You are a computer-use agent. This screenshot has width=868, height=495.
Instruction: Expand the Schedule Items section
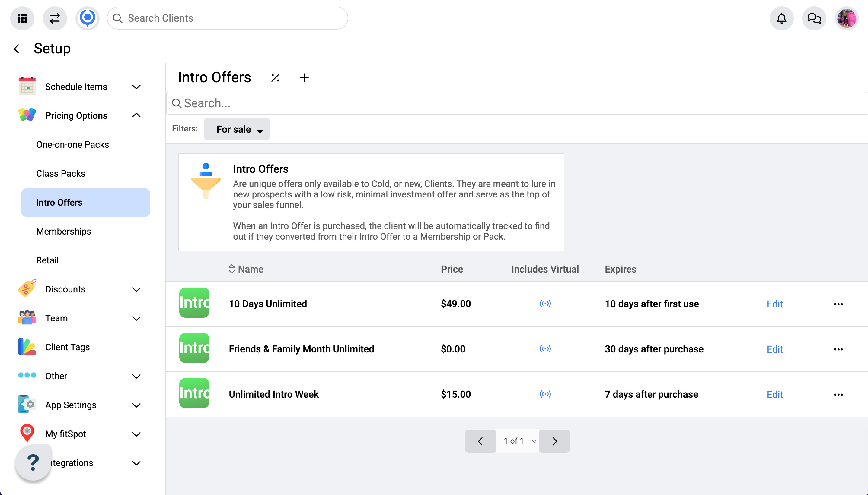pyautogui.click(x=136, y=87)
